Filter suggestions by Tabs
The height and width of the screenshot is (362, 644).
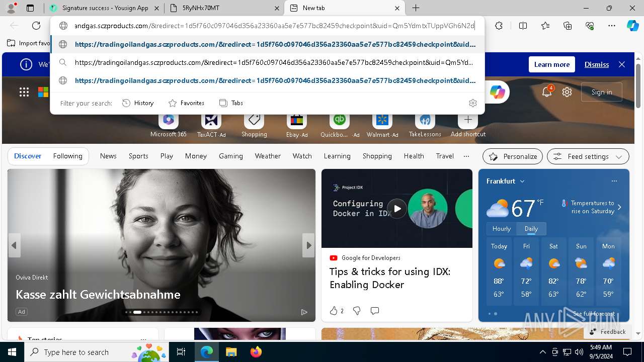point(231,103)
